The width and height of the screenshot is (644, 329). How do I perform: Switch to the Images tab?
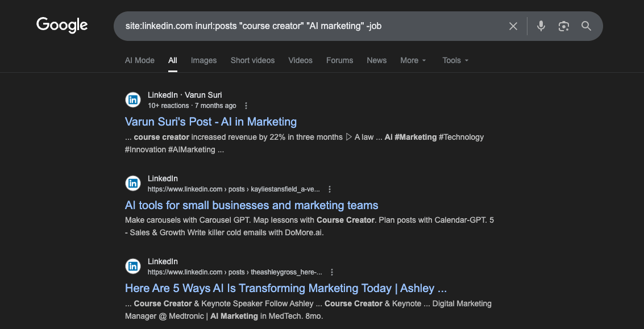(x=203, y=60)
